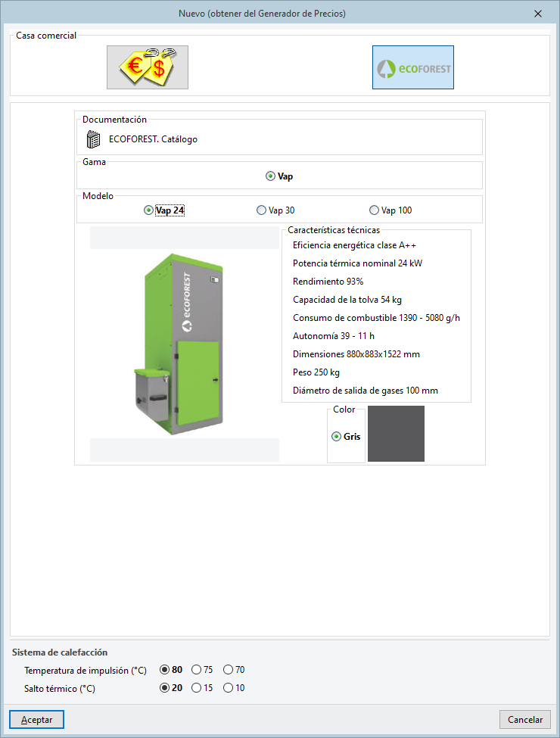Select the generic price tags commercial house icon
Screen dimensions: 560x738
(148, 67)
